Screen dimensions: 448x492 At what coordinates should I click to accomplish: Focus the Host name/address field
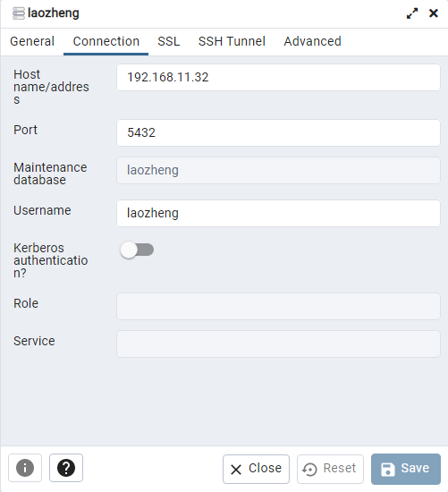click(x=279, y=78)
